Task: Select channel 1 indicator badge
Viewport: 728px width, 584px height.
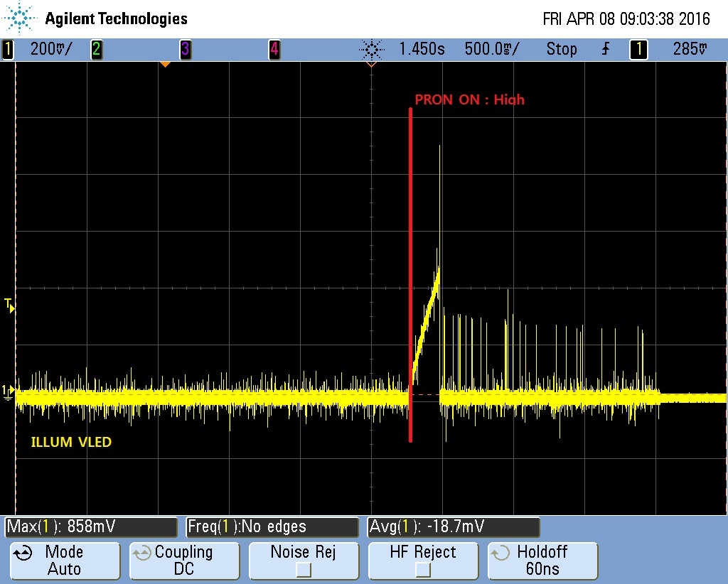Action: coord(7,49)
